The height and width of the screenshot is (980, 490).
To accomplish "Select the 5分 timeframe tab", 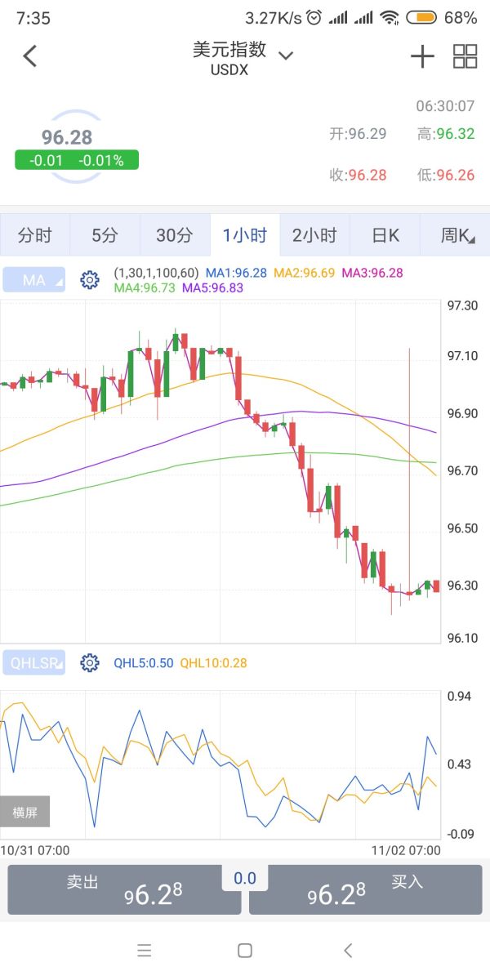I will pyautogui.click(x=105, y=235).
